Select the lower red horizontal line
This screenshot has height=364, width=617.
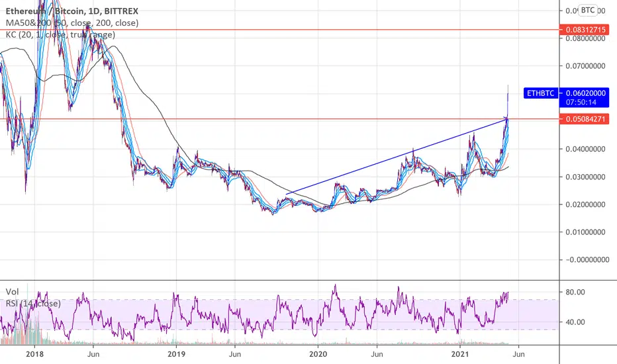[279, 118]
